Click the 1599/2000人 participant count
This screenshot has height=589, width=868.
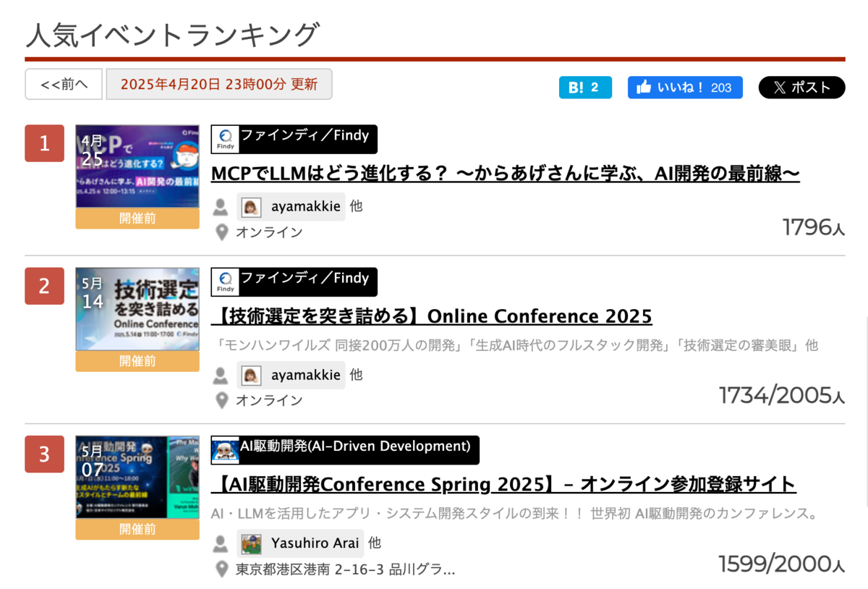point(782,563)
